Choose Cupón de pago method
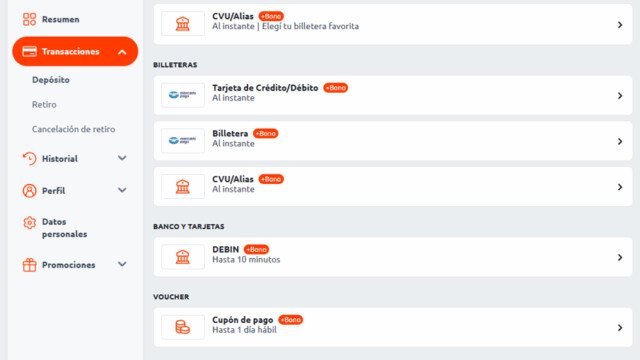640x360 pixels. (x=393, y=327)
